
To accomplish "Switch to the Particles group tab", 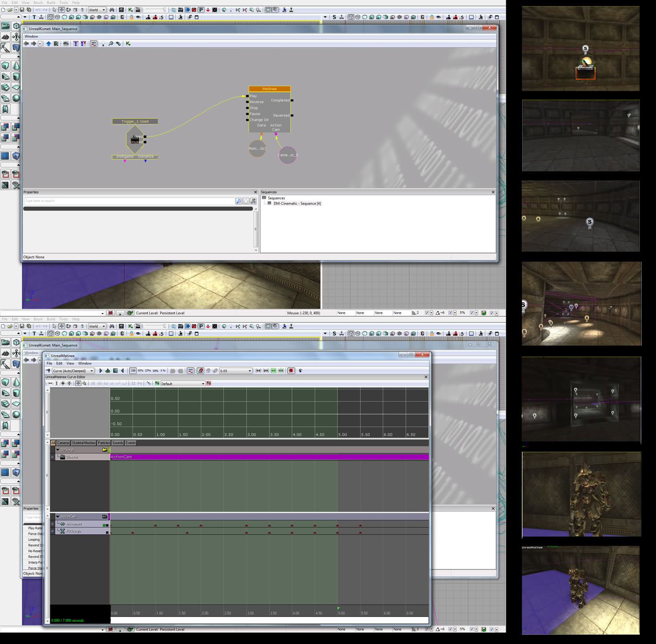I will 104,443.
